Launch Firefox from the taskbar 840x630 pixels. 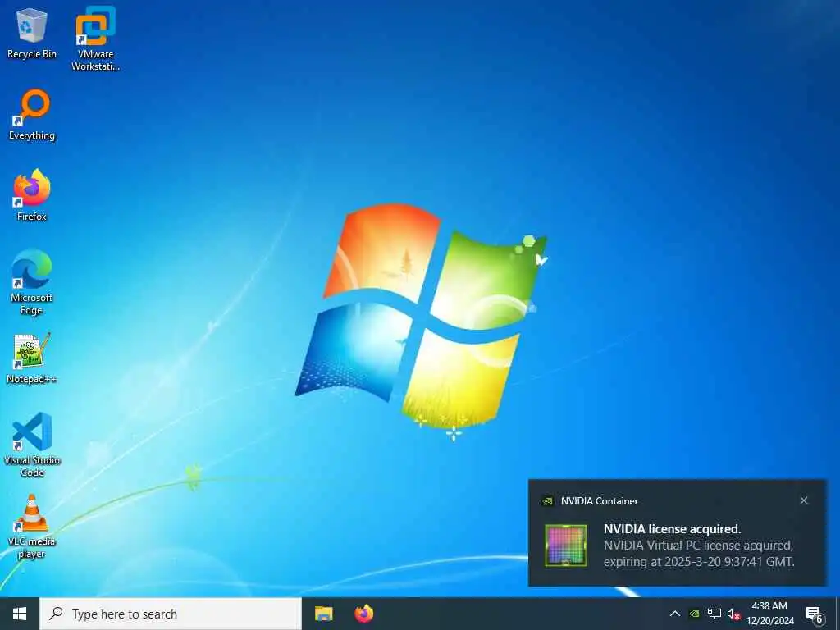pyautogui.click(x=363, y=614)
